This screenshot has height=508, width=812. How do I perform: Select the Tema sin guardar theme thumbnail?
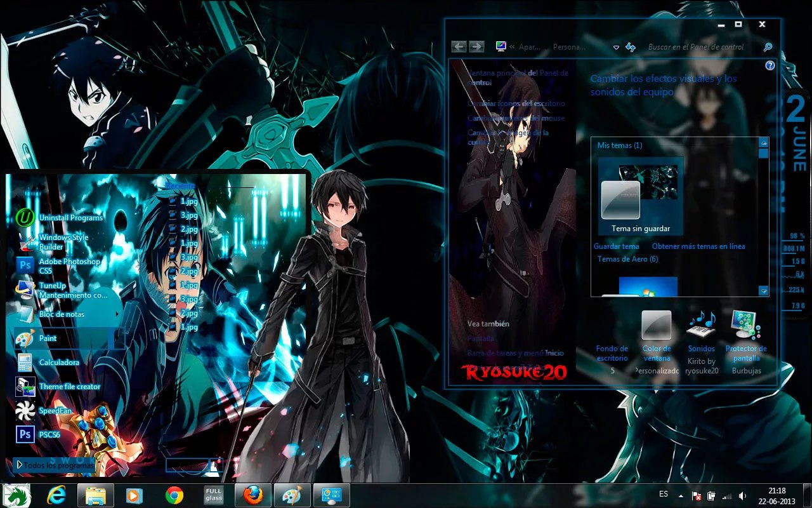641,196
